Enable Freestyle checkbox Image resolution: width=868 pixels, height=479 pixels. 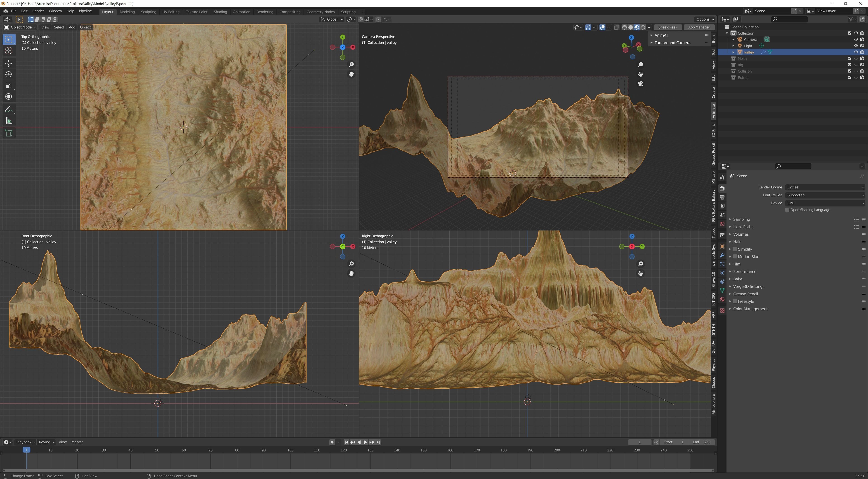735,301
